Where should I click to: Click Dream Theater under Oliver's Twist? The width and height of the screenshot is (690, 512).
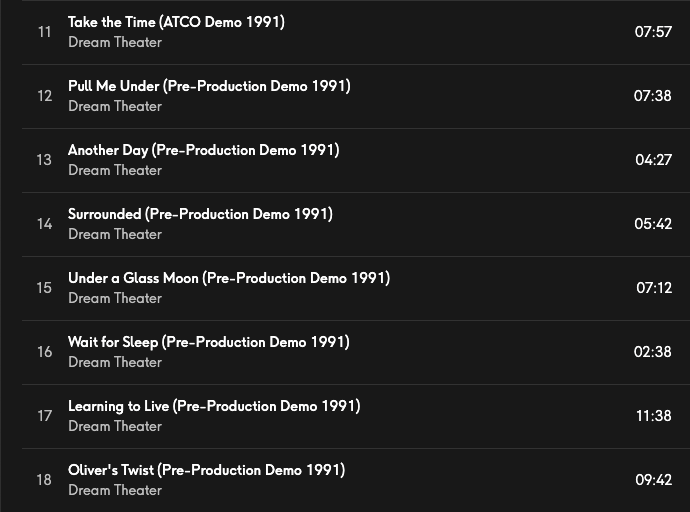click(x=115, y=490)
